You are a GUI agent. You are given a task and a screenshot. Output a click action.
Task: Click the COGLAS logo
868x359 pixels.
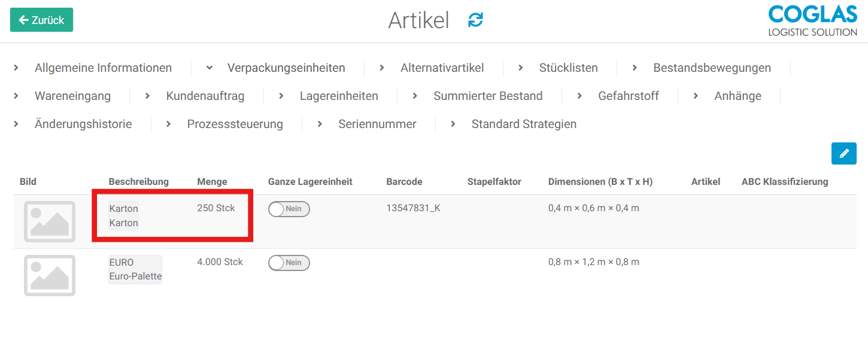[812, 21]
